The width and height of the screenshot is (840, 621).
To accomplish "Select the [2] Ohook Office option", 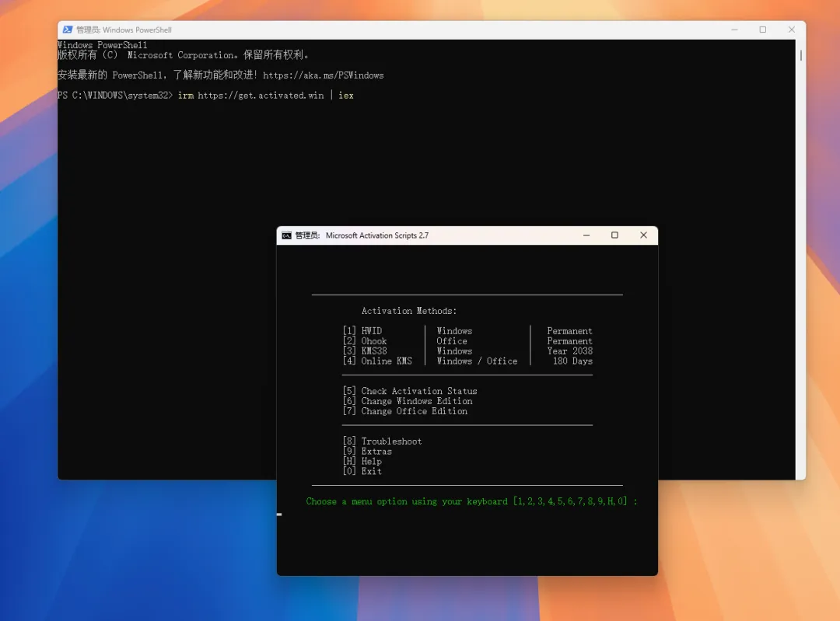I will pos(365,341).
